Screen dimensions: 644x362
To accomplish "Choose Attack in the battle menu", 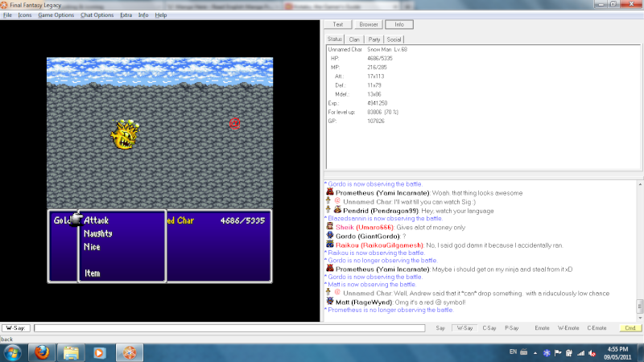I will (96, 220).
